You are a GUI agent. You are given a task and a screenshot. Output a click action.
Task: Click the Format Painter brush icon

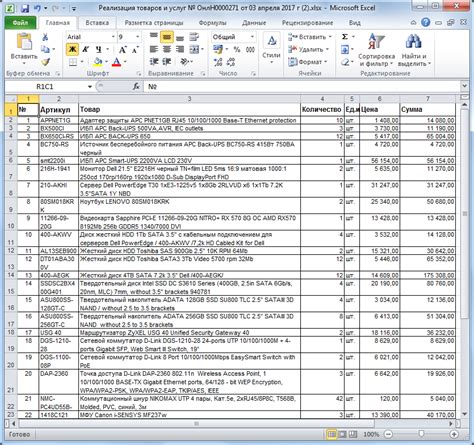[x=46, y=62]
